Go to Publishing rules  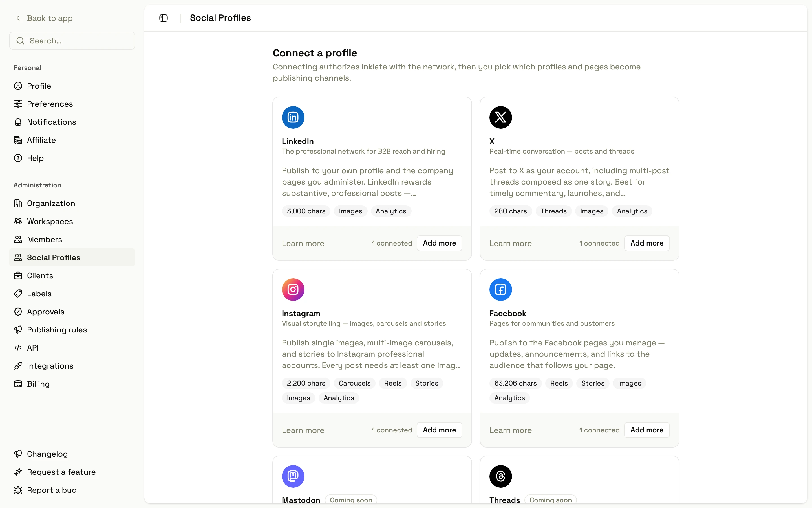point(72,330)
